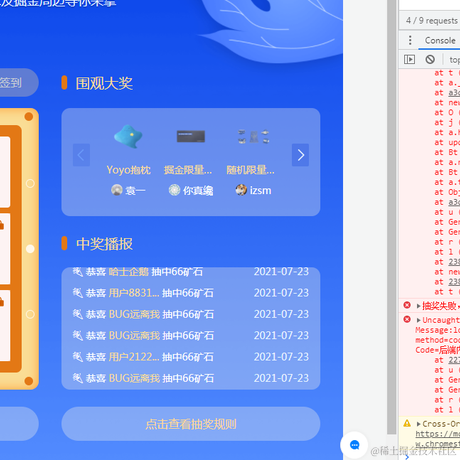The image size is (460, 460).
Task: Select the Yoyo抱枕 pillow prize image
Action: pyautogui.click(x=128, y=137)
